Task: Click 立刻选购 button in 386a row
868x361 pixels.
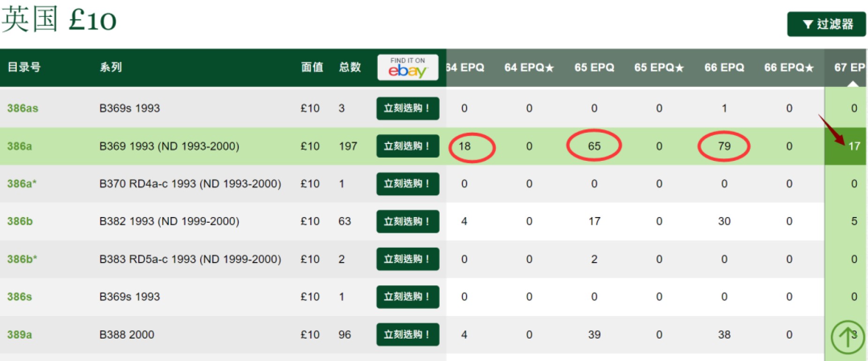Action: [x=408, y=146]
